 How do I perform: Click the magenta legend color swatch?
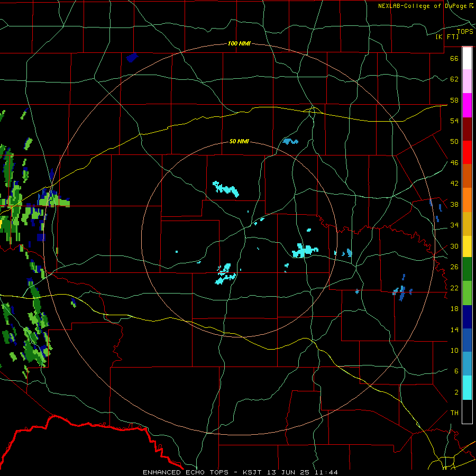467,105
